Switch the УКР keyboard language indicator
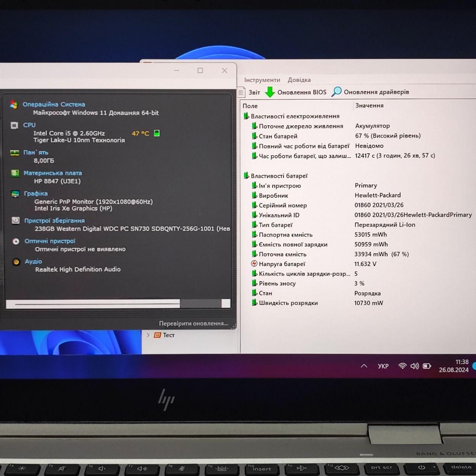Image resolution: width=476 pixels, height=476 pixels. pos(383,366)
